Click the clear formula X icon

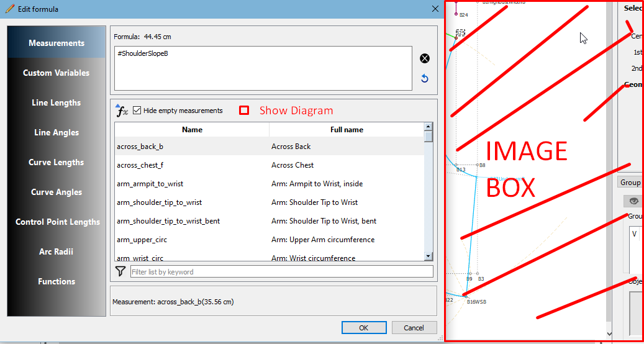click(x=425, y=58)
